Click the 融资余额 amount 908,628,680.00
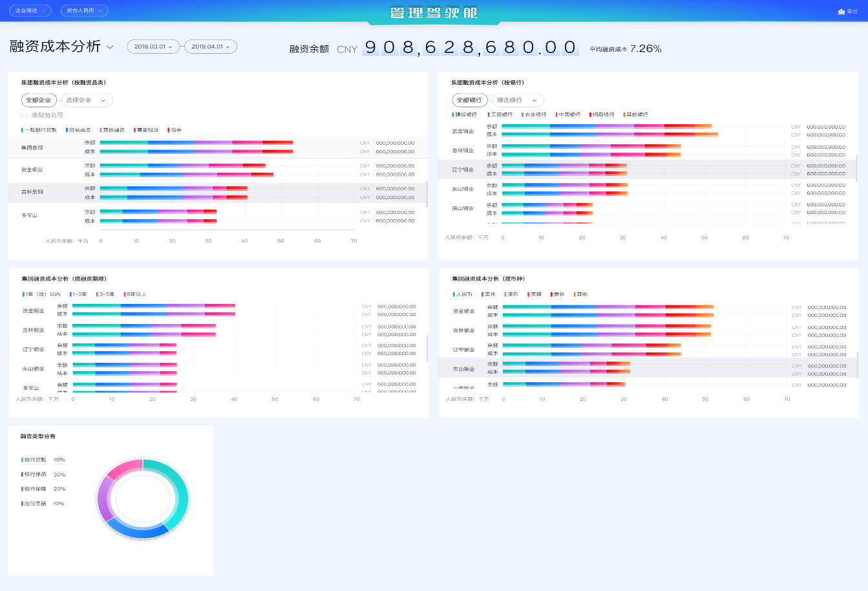 (471, 47)
